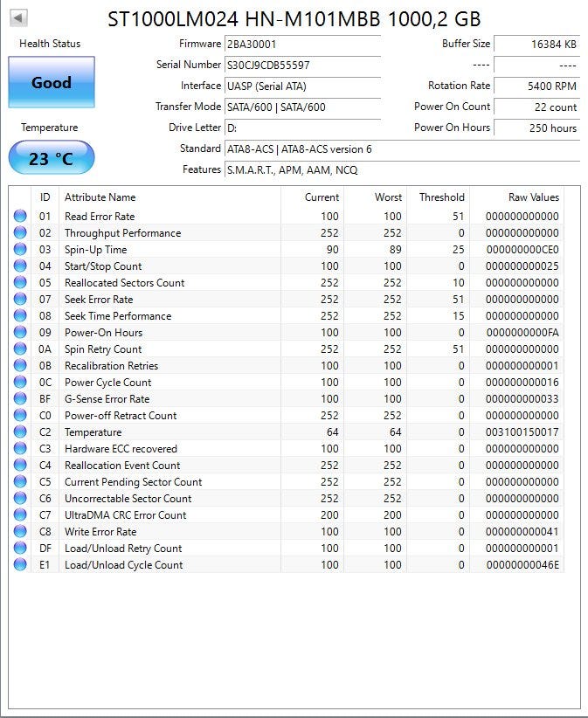The image size is (588, 718).
Task: Click the status orb for G-Sense Error Rate
Action: coord(20,399)
